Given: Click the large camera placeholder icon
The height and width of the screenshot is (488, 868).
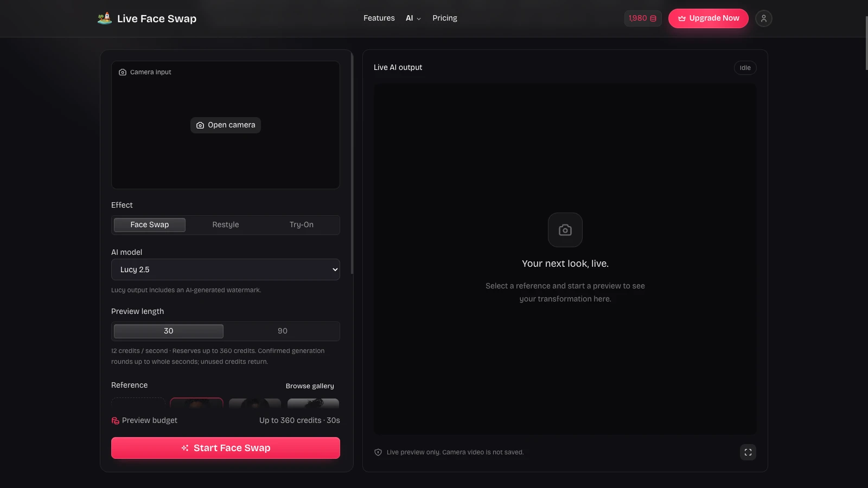Looking at the screenshot, I should pyautogui.click(x=565, y=230).
